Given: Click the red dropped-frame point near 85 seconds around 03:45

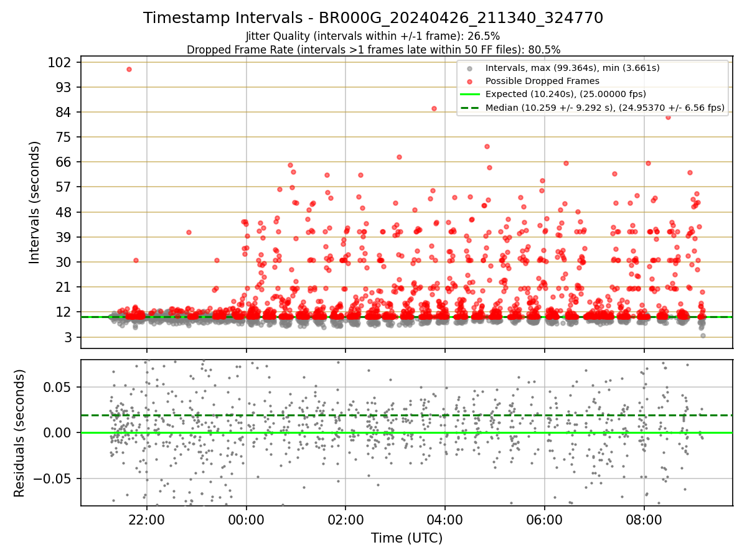Looking at the screenshot, I should pos(434,108).
